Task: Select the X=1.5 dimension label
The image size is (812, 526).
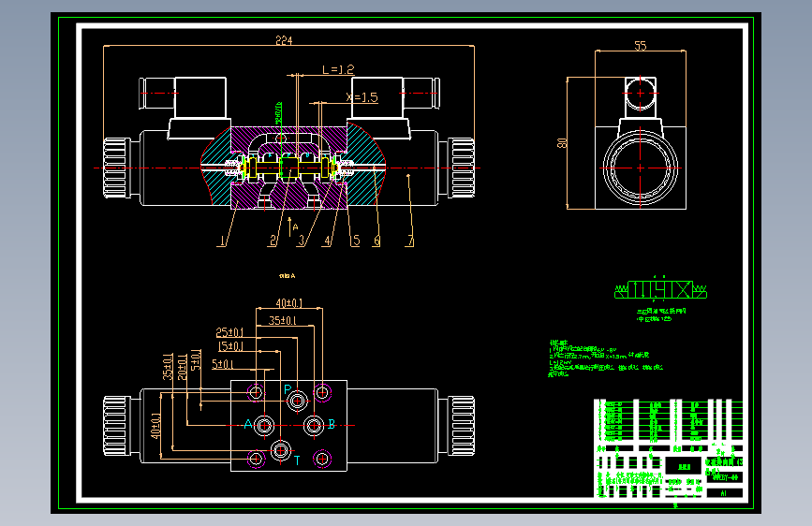Action: tap(362, 97)
